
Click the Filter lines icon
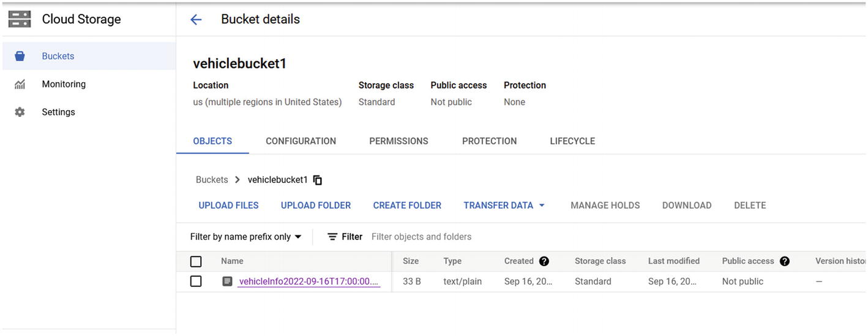(332, 237)
